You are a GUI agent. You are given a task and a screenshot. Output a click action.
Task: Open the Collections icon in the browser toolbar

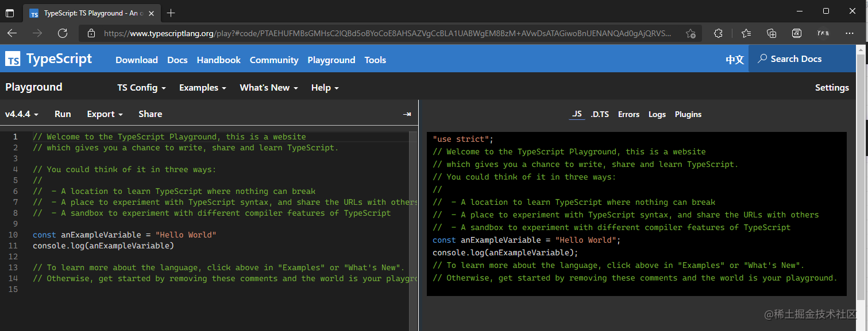coord(771,33)
